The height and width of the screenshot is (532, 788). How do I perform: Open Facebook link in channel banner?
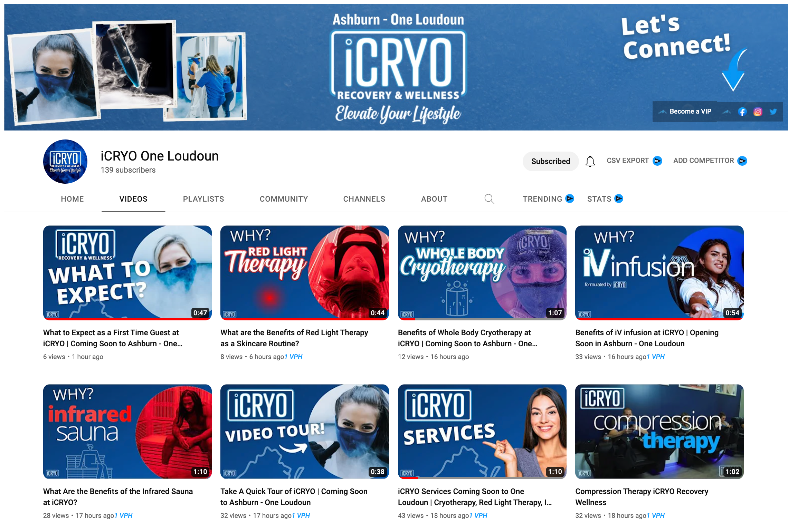click(x=742, y=112)
